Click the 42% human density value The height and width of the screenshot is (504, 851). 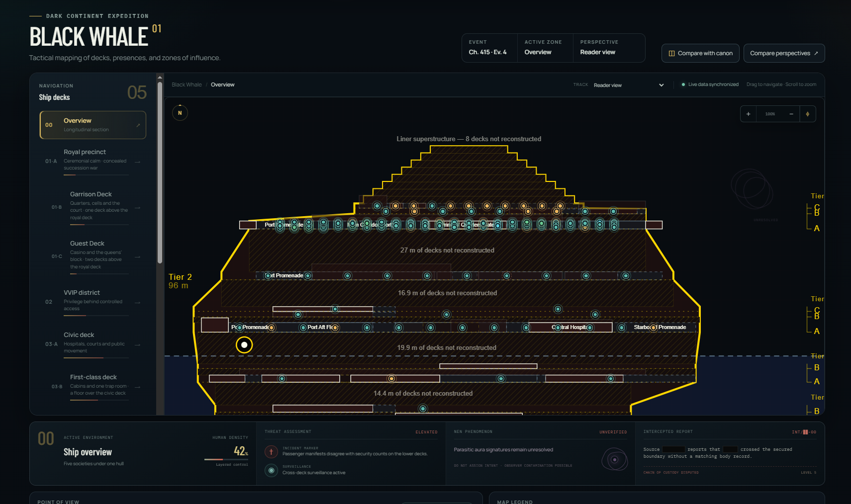pyautogui.click(x=241, y=451)
